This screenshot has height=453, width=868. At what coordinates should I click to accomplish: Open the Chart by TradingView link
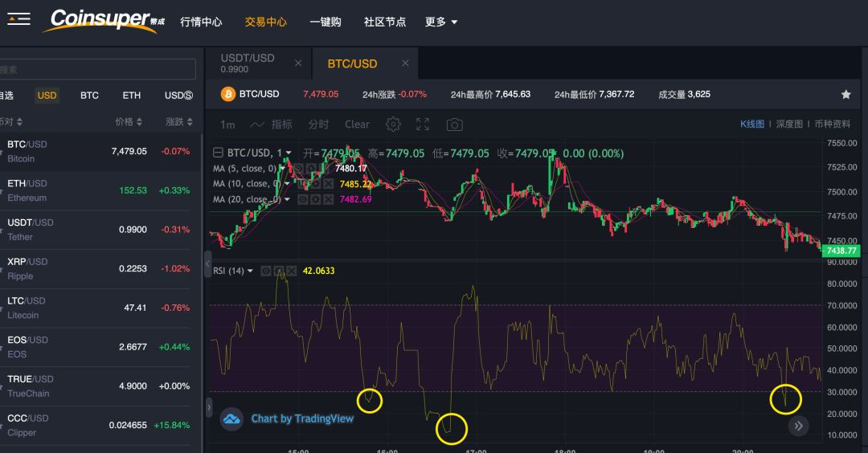tap(302, 418)
